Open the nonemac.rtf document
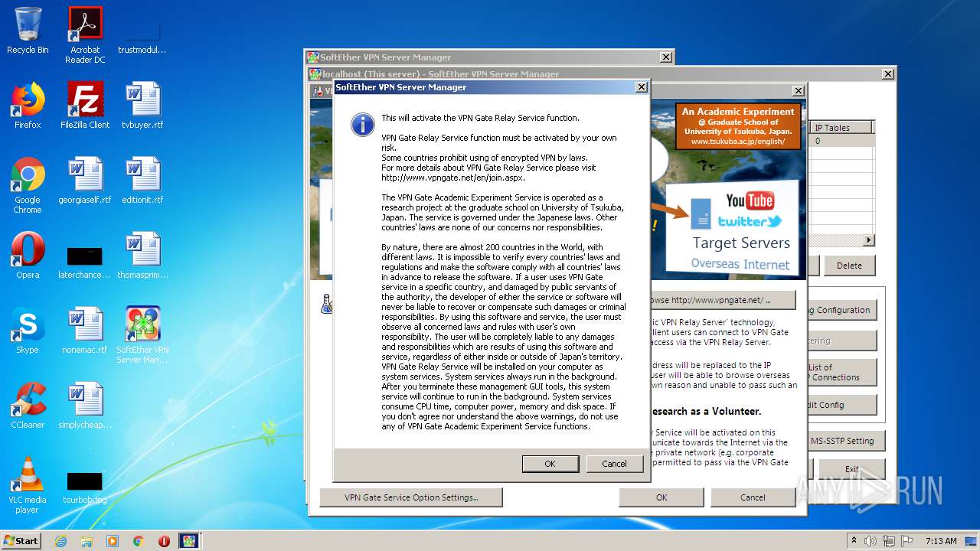The image size is (980, 551). 85,331
